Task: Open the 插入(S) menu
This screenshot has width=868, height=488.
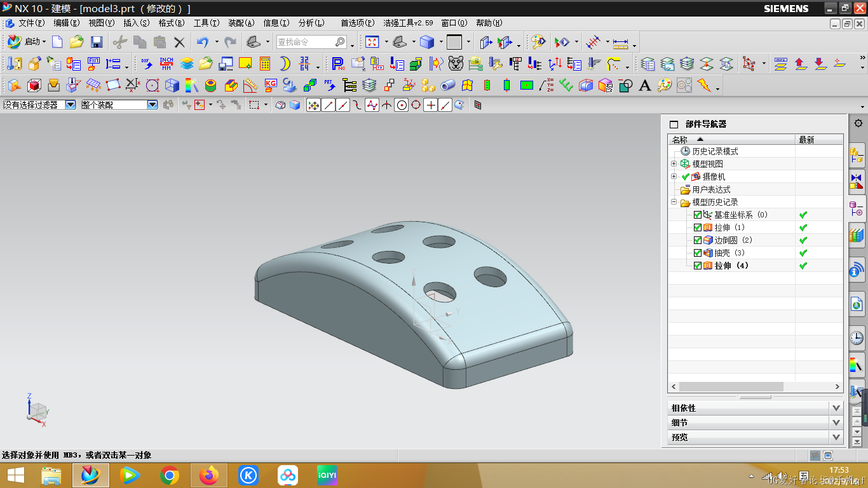Action: tap(137, 23)
